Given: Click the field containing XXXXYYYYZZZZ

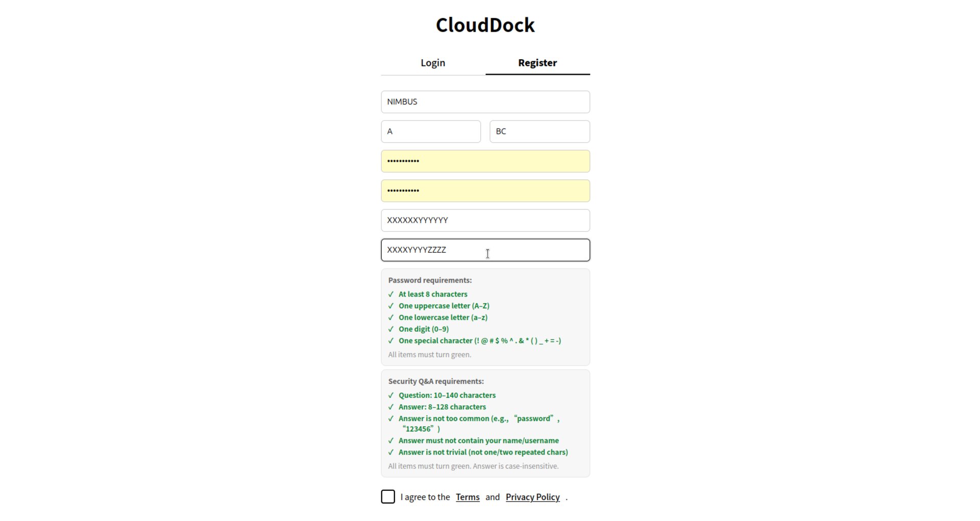Looking at the screenshot, I should (485, 250).
